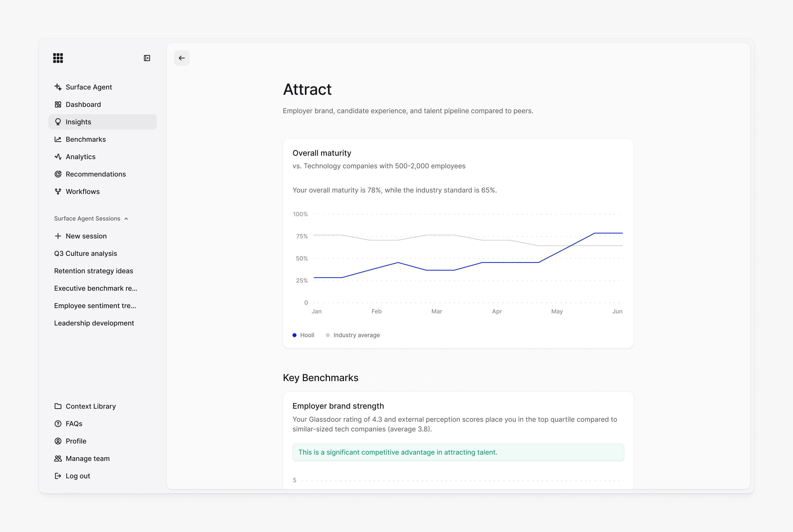Toggle the Hooli legend blue dot
This screenshot has width=793, height=532.
[x=294, y=335]
